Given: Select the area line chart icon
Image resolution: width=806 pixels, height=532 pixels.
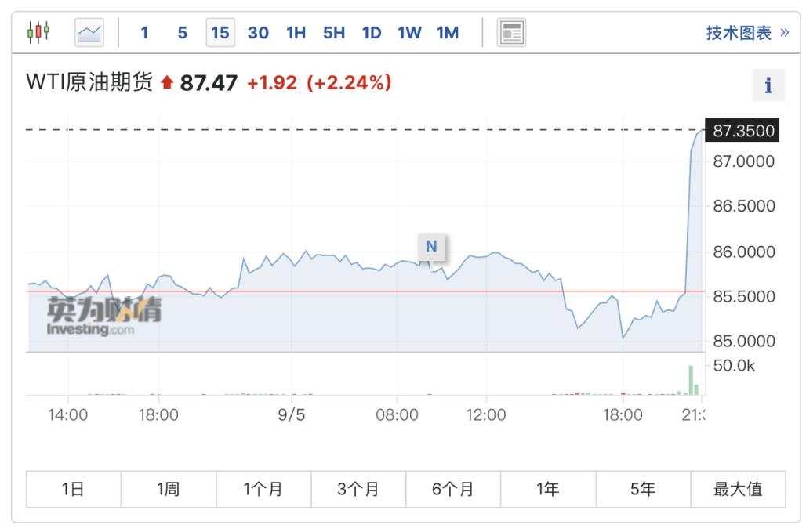Looking at the screenshot, I should (x=89, y=33).
